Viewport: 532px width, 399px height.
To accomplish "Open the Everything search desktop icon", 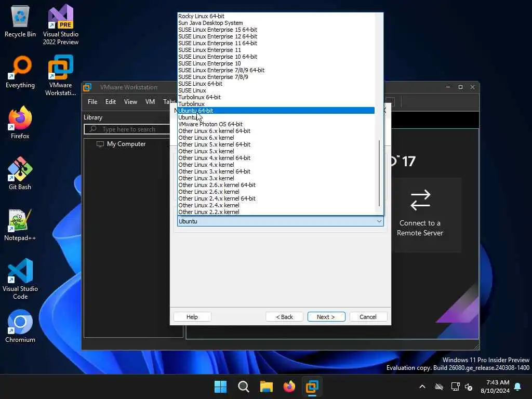I will 20,72.
